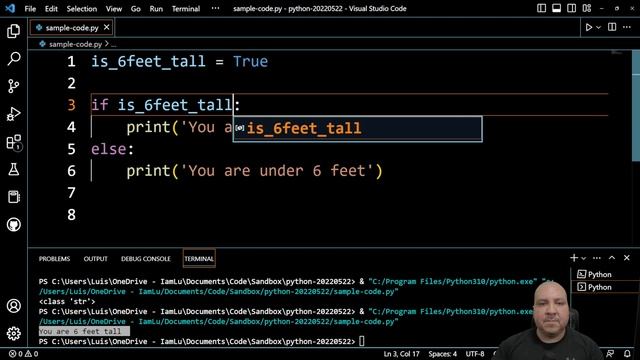The height and width of the screenshot is (360, 640).
Task: Click the True value on line 1
Action: (250, 62)
